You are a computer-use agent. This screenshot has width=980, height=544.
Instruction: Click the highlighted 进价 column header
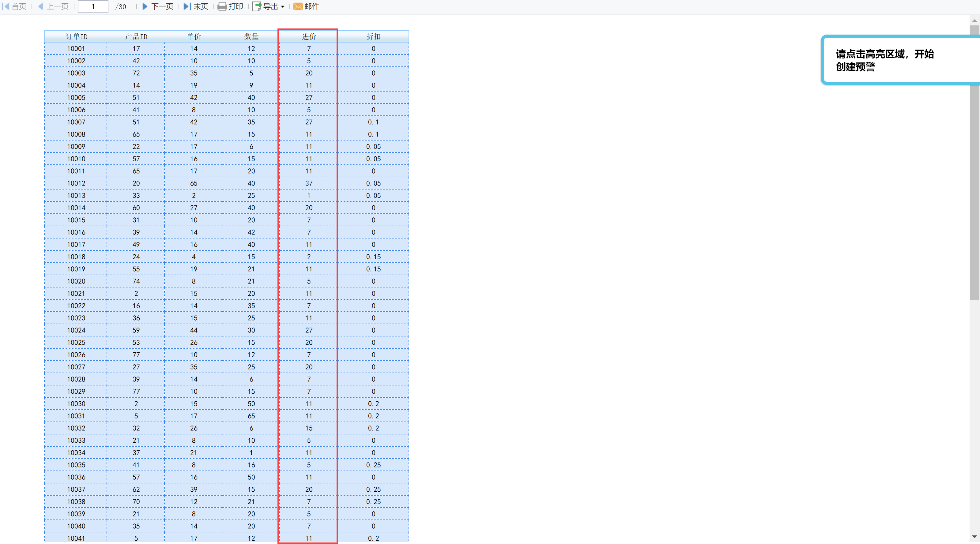point(308,36)
